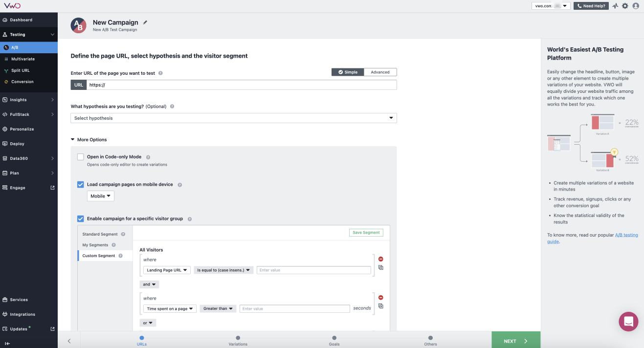Open the A/B testing guide link
The image size is (644, 348).
click(627, 235)
